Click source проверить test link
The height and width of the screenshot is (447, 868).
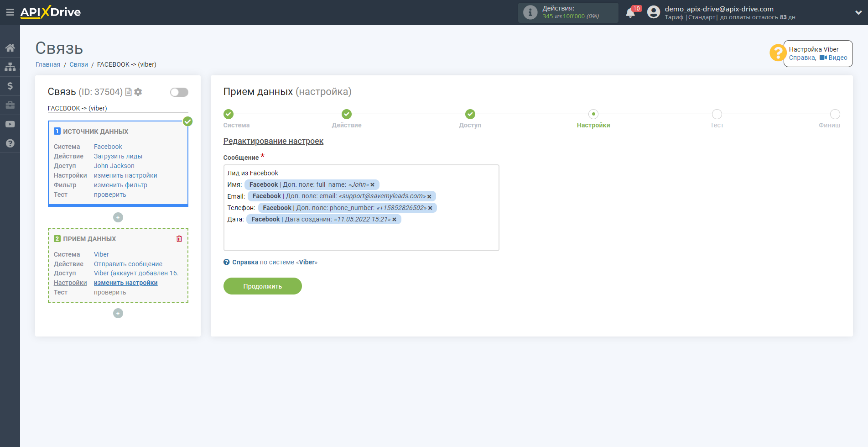point(110,195)
